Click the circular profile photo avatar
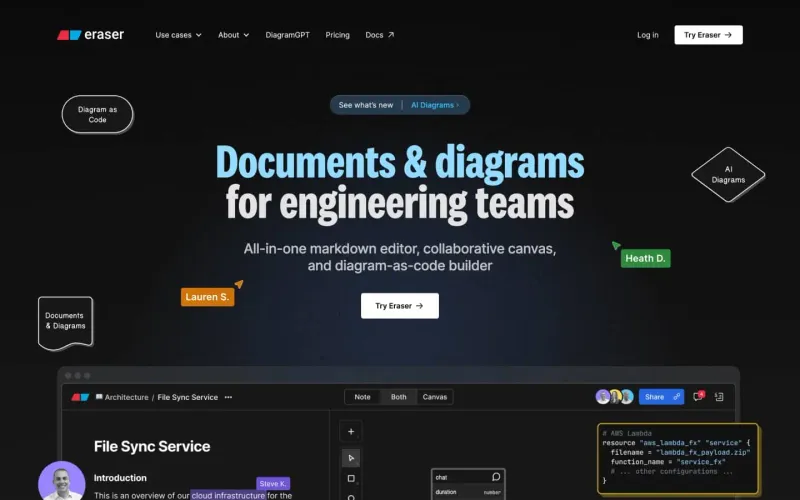Viewport: 800px width, 500px height. pos(62,481)
